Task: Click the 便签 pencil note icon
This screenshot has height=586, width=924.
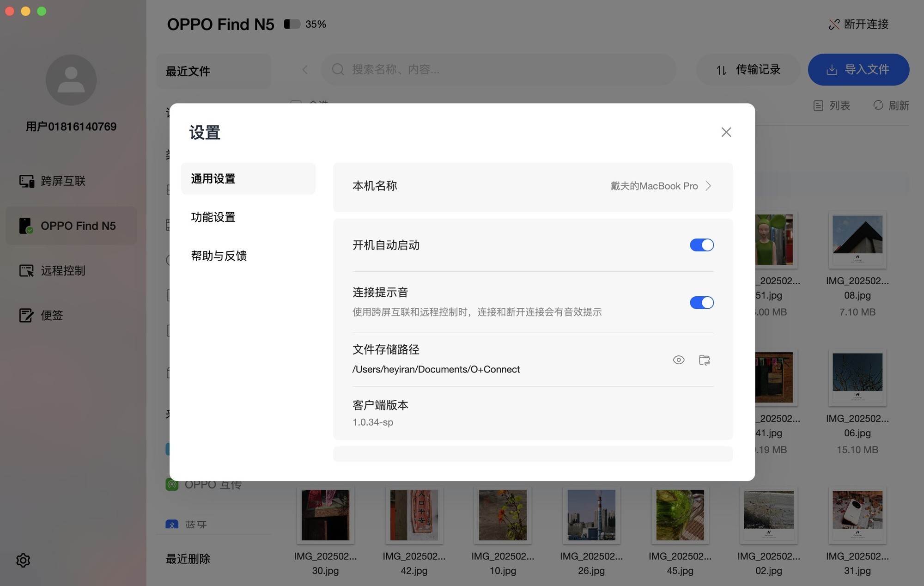Action: coord(26,315)
